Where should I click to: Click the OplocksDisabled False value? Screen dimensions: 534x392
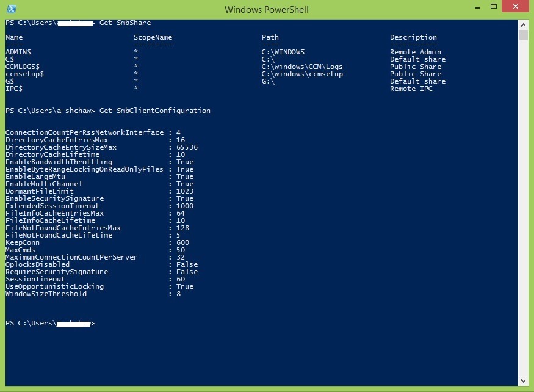coord(187,264)
